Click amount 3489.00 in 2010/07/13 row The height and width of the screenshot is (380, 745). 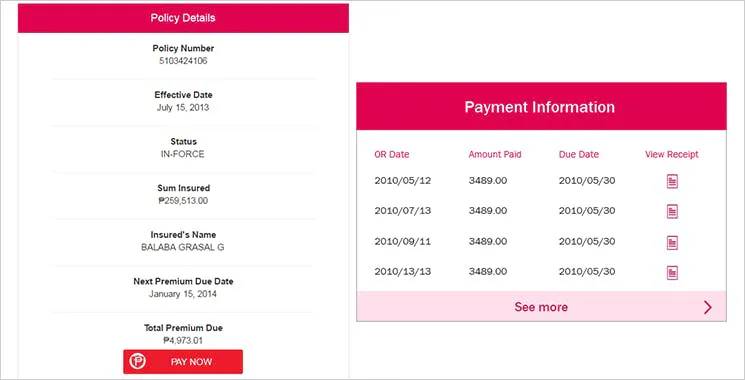487,210
